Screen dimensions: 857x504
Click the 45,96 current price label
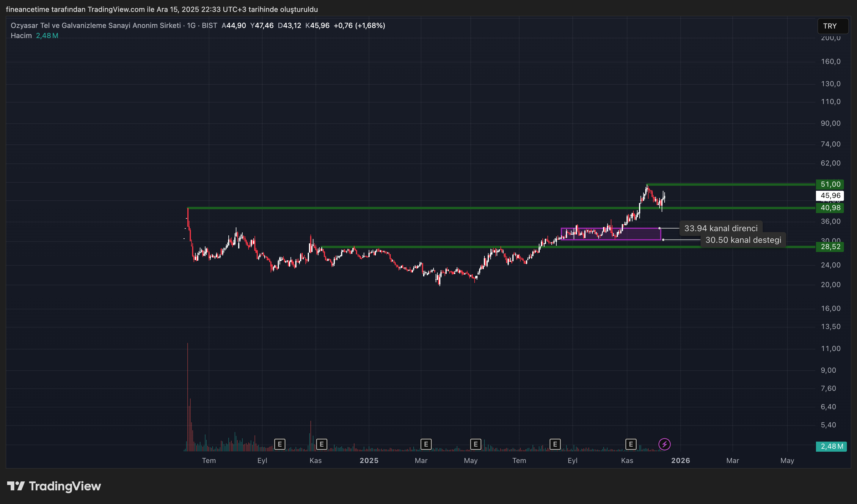click(829, 196)
